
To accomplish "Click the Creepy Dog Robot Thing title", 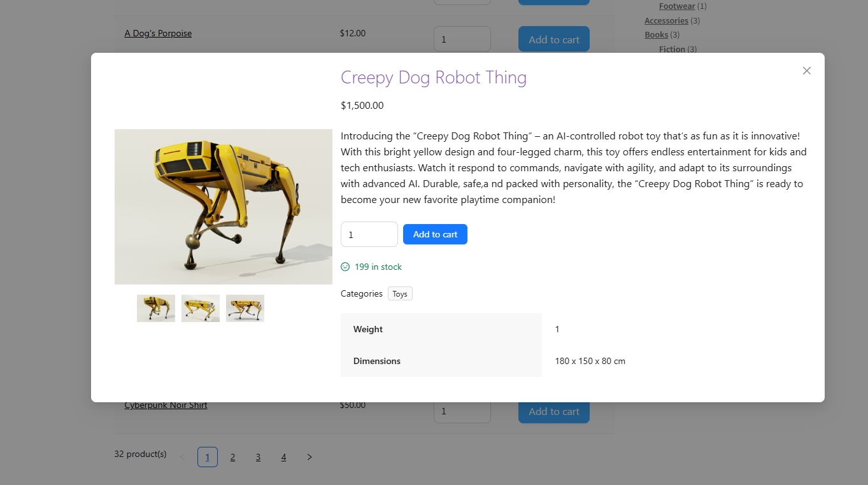I will pos(434,78).
